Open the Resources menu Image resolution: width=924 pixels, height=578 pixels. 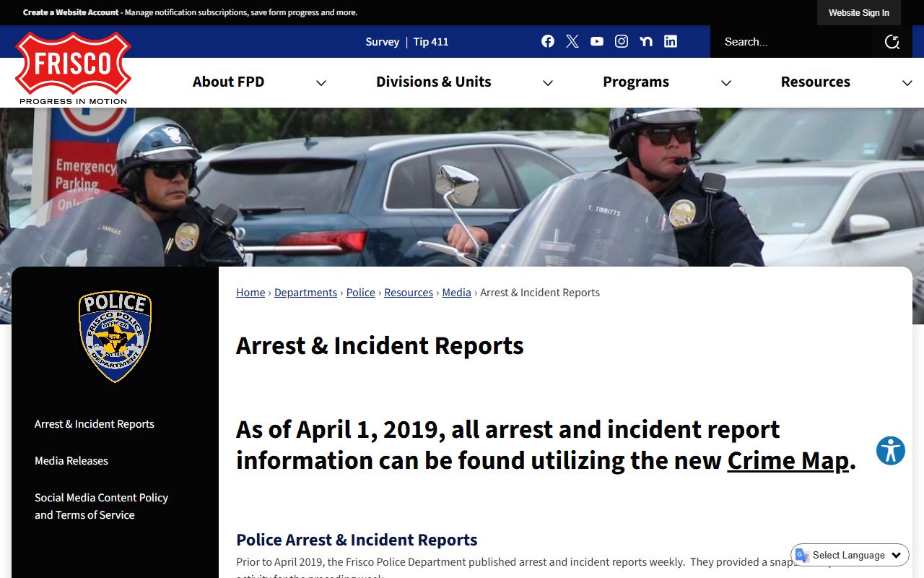816,82
